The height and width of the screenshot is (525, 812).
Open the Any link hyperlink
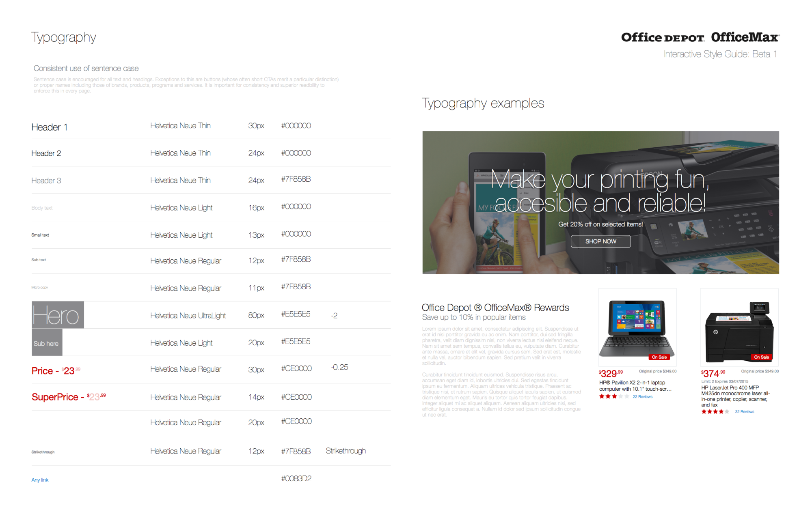(40, 480)
